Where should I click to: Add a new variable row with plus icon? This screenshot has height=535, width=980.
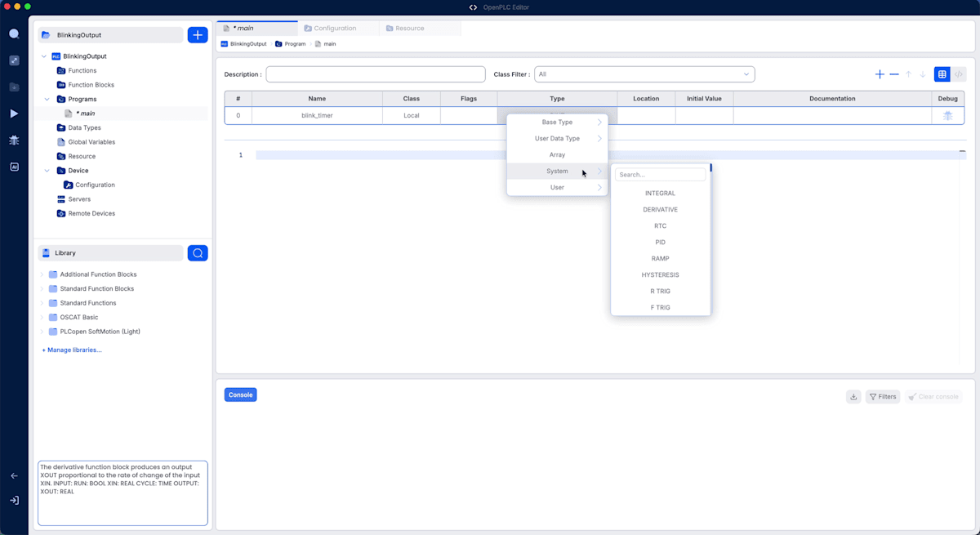point(880,74)
